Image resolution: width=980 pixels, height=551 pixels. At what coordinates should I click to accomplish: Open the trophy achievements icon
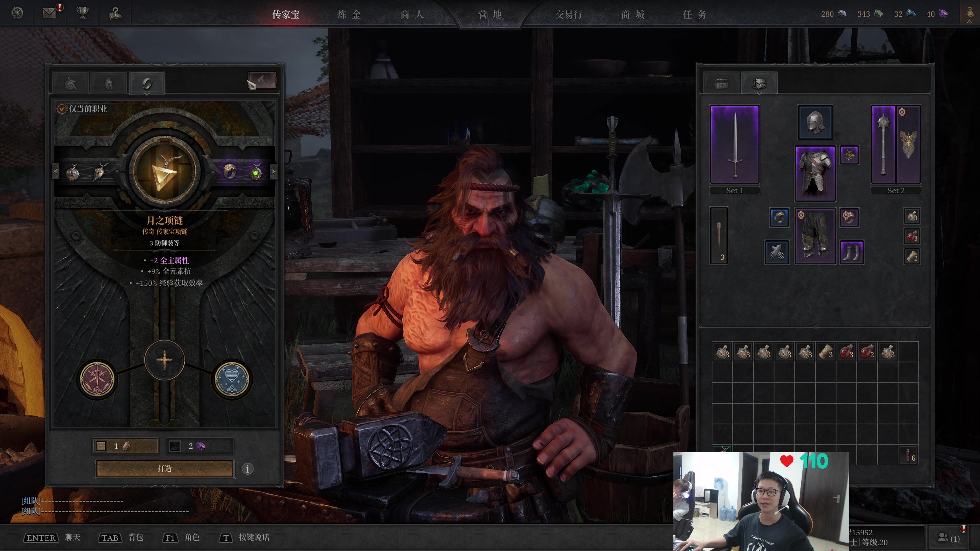82,13
